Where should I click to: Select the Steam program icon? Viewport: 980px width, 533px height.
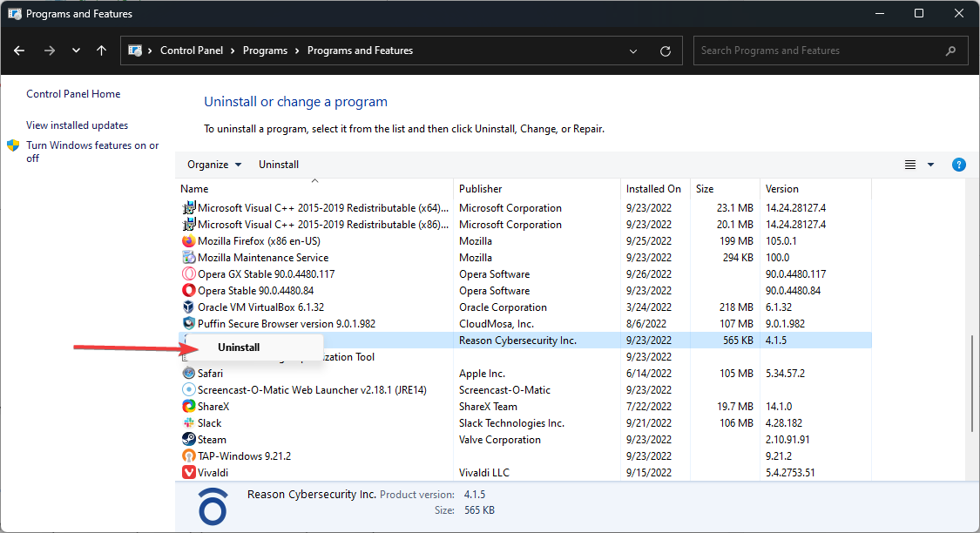tap(189, 440)
